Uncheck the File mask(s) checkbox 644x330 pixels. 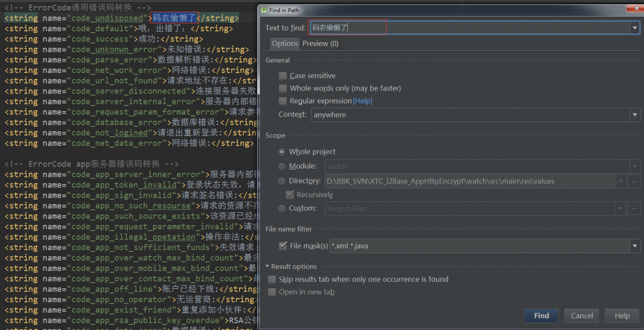point(283,245)
